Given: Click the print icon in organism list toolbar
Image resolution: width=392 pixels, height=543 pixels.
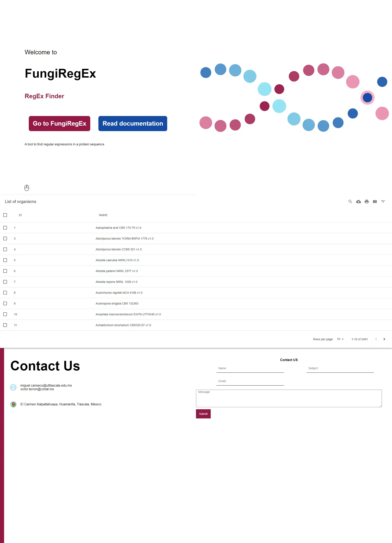Looking at the screenshot, I should click(367, 202).
